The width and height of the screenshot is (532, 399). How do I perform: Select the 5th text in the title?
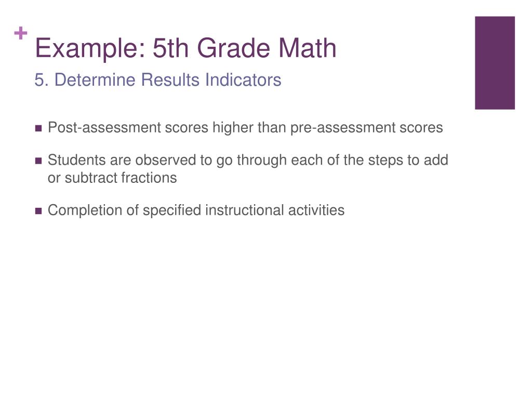(170, 48)
